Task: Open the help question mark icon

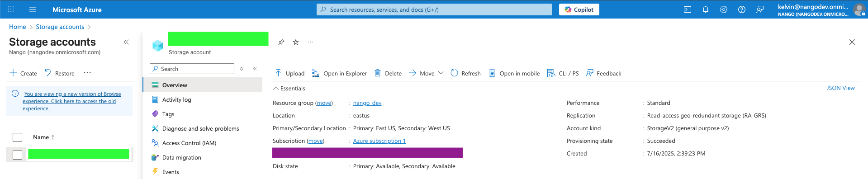Action: tap(742, 9)
